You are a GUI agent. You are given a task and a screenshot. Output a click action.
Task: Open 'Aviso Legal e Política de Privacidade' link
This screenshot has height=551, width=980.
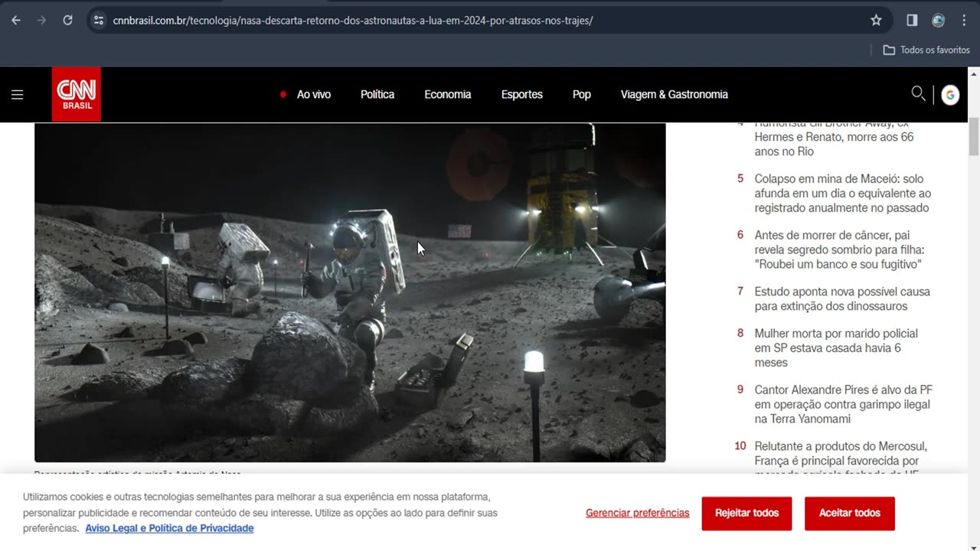pyautogui.click(x=169, y=528)
